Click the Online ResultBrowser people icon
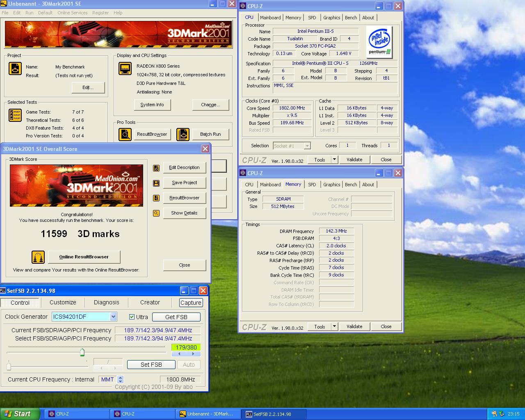Viewport: 525px width, 420px height. point(38,257)
